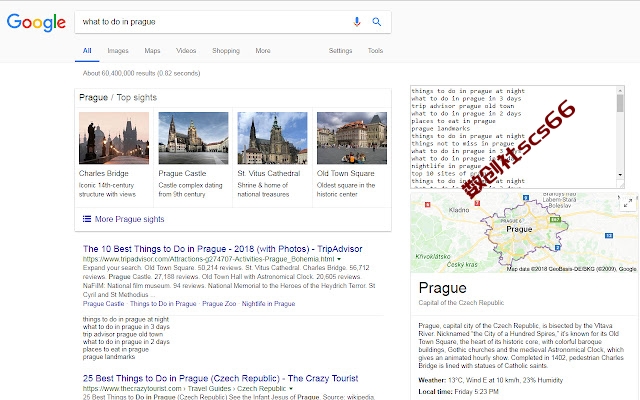Open the St. Vitus Cathedral title link

click(x=269, y=173)
